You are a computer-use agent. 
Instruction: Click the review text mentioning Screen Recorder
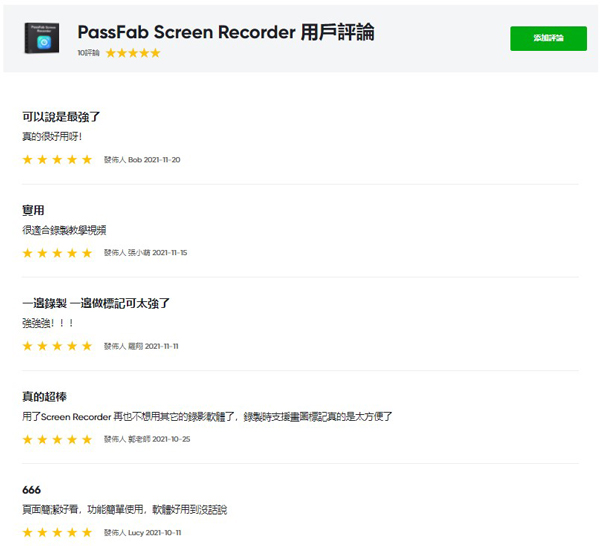tap(207, 416)
